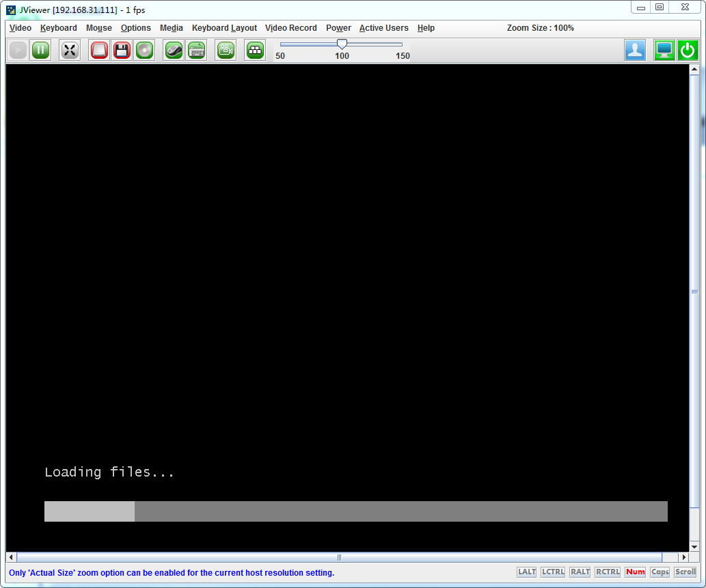
Task: Toggle the RCTRL key status button
Action: (607, 572)
